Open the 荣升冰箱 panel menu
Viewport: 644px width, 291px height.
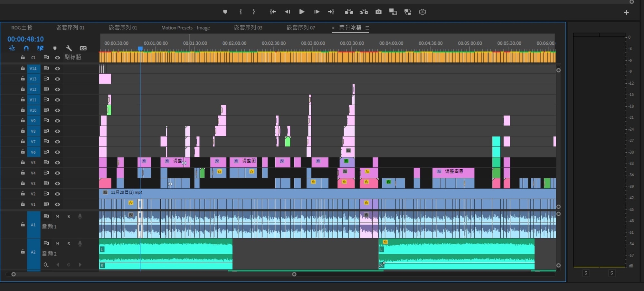(367, 28)
